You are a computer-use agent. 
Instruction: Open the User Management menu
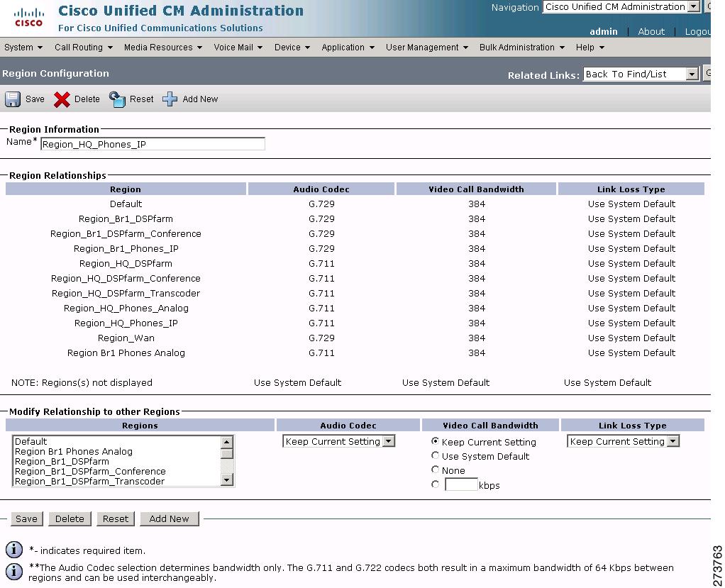click(x=427, y=47)
